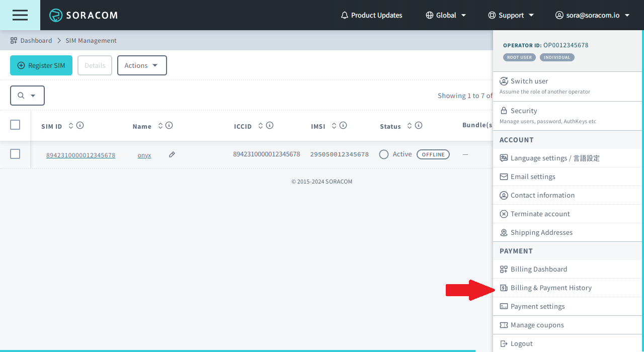This screenshot has height=352, width=644.
Task: Select Security from account menu
Action: (x=524, y=111)
